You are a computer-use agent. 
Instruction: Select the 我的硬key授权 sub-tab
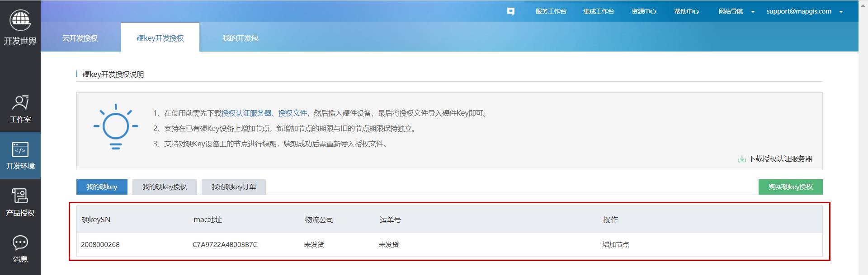(165, 187)
